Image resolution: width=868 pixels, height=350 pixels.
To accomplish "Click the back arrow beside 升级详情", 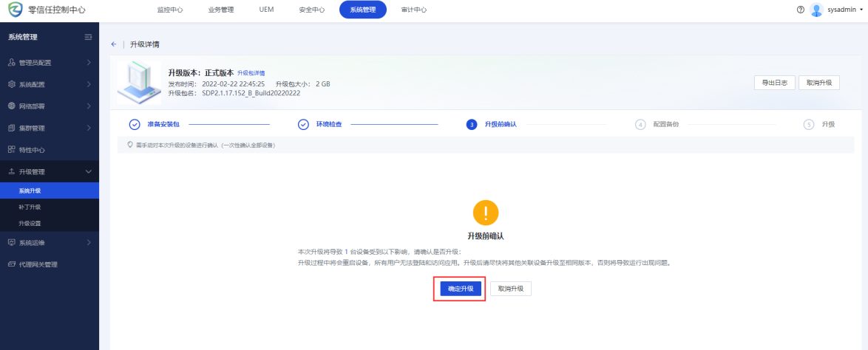I will pyautogui.click(x=114, y=44).
